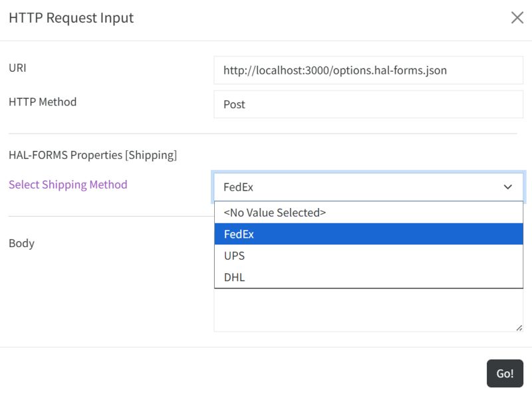Click the HAL-FORMS Properties [Shipping] heading
532x396 pixels.
point(92,155)
